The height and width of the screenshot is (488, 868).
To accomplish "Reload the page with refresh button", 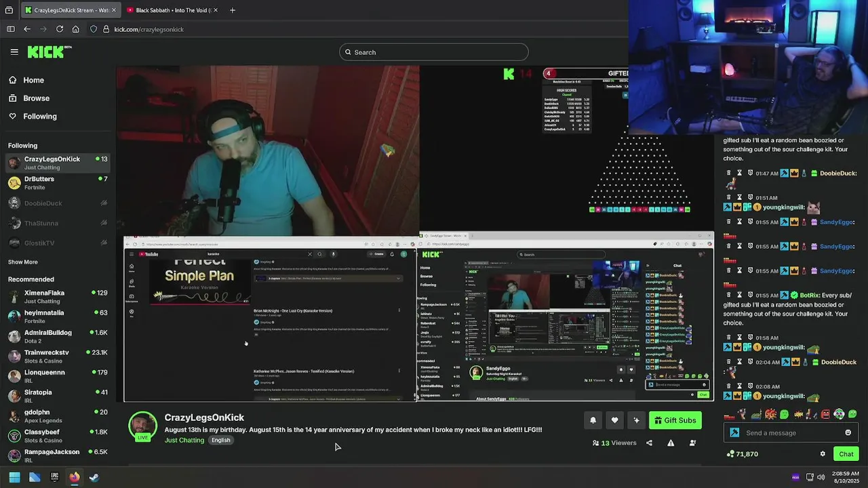I will [60, 29].
